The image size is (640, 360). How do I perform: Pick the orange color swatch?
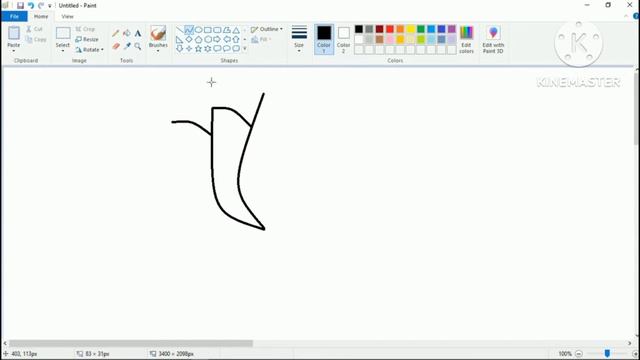pos(400,29)
